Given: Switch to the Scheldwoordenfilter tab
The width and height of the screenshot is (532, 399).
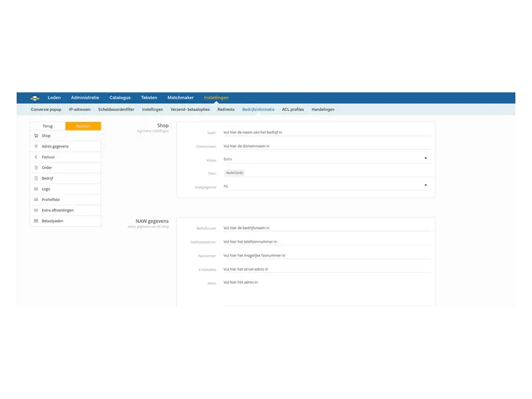Looking at the screenshot, I should pos(116,110).
